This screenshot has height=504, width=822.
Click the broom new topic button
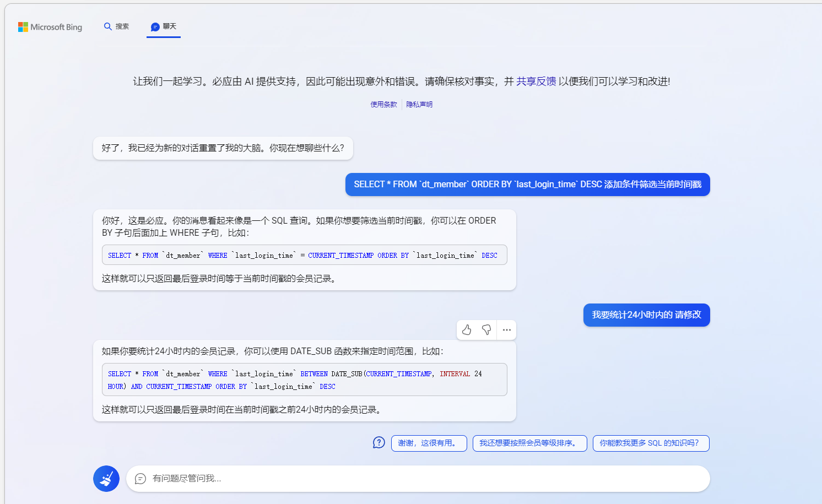(x=106, y=479)
